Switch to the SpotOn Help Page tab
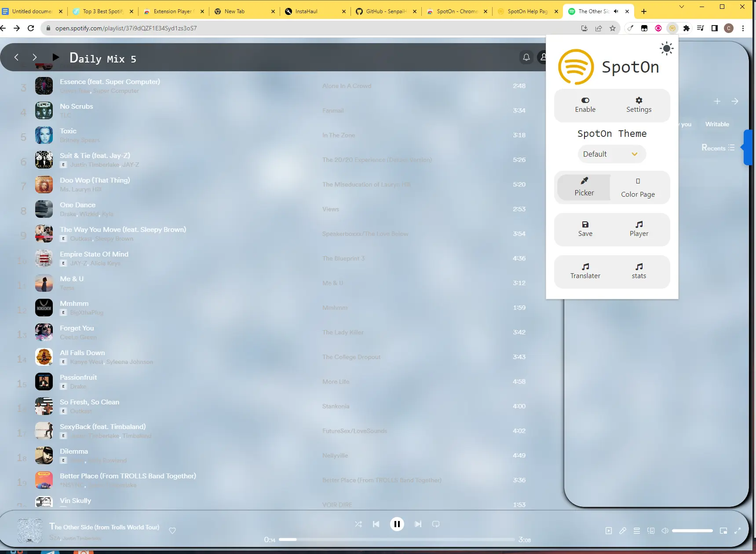This screenshot has height=554, width=756. (527, 11)
